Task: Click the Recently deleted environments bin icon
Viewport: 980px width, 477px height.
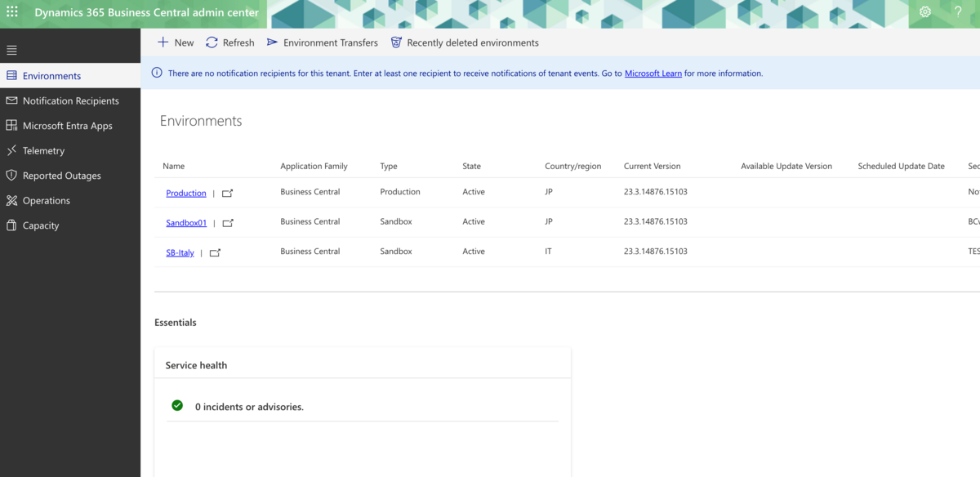Action: pyautogui.click(x=396, y=42)
